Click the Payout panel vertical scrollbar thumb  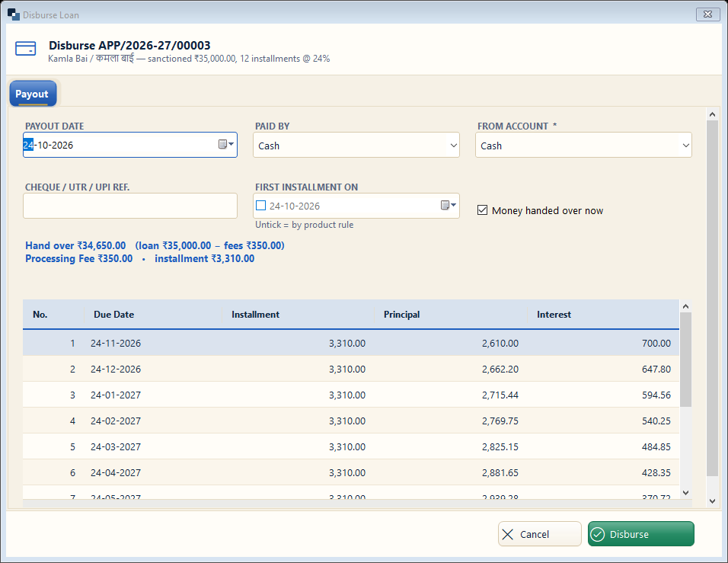(712, 298)
